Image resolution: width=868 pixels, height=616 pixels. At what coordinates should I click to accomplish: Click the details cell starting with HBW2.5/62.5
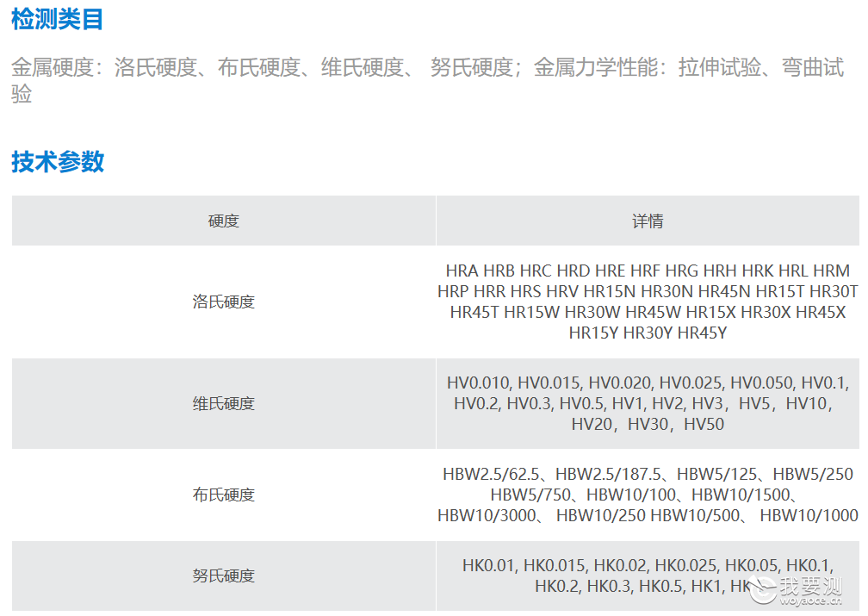click(648, 495)
